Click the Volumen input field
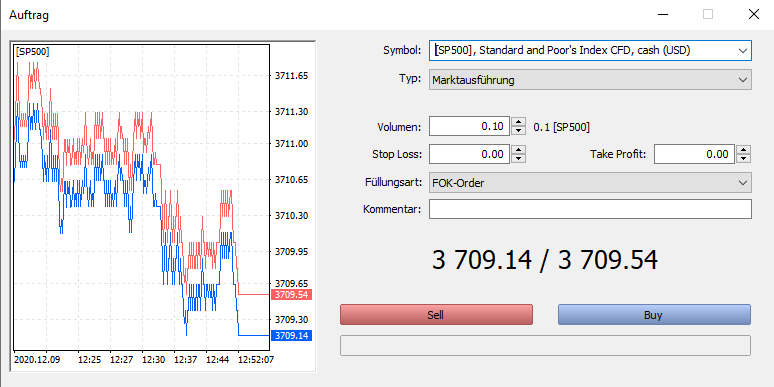The image size is (774, 387). pos(468,126)
